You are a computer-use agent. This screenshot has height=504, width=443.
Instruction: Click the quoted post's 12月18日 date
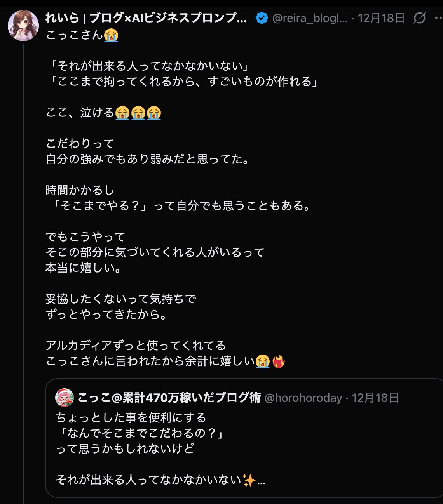point(375,398)
